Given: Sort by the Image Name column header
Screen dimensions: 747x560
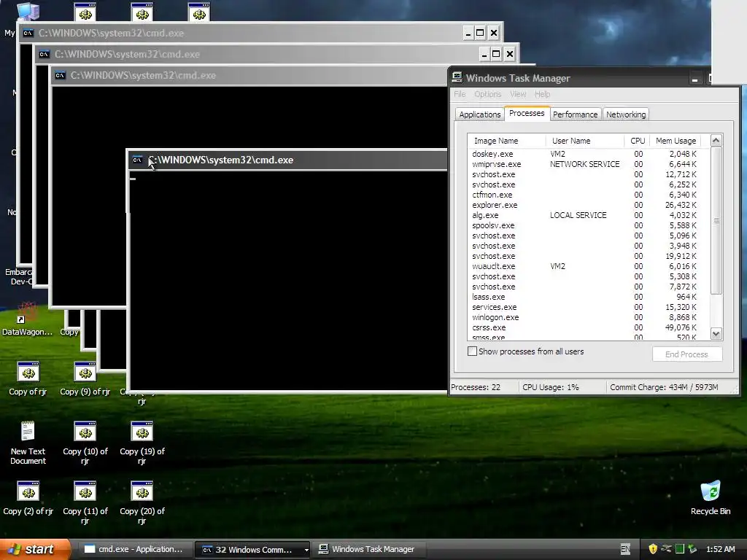Looking at the screenshot, I should pos(506,141).
